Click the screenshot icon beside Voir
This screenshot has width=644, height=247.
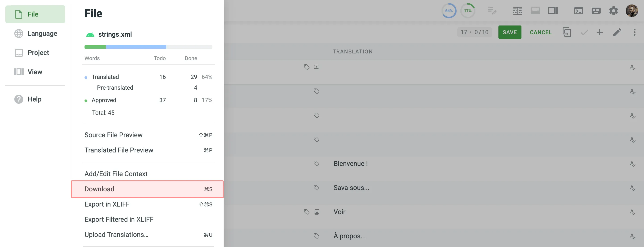tap(316, 212)
